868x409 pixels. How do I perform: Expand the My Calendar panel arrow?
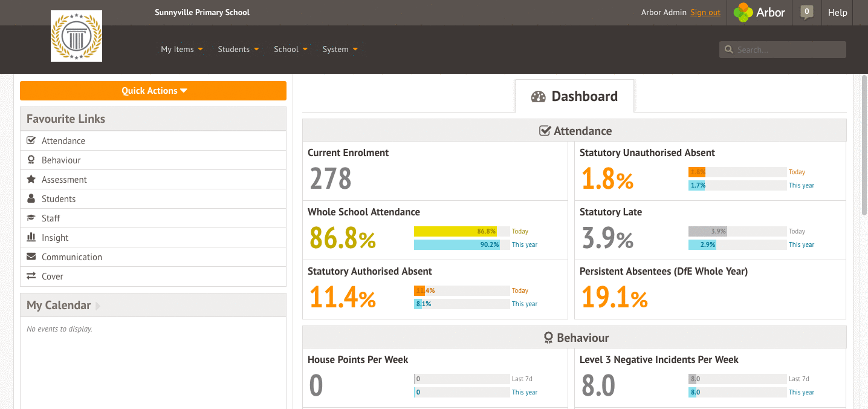tap(98, 306)
